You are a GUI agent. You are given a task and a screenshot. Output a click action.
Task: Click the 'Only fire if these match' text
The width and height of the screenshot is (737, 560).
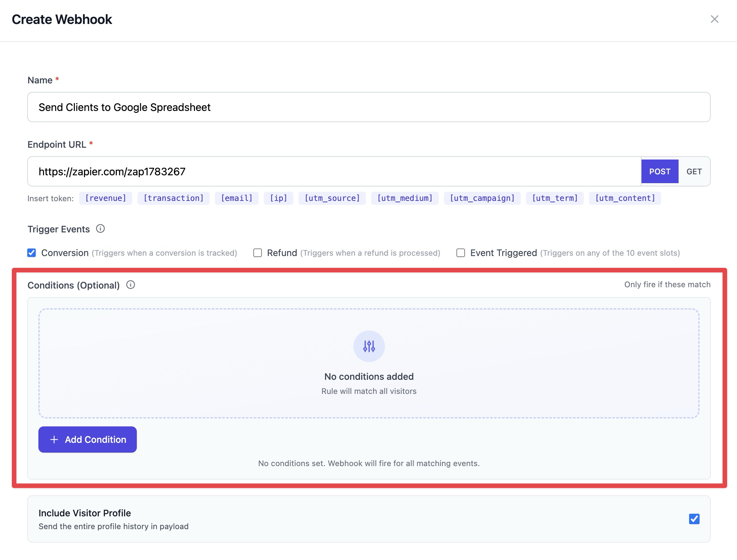[667, 284]
